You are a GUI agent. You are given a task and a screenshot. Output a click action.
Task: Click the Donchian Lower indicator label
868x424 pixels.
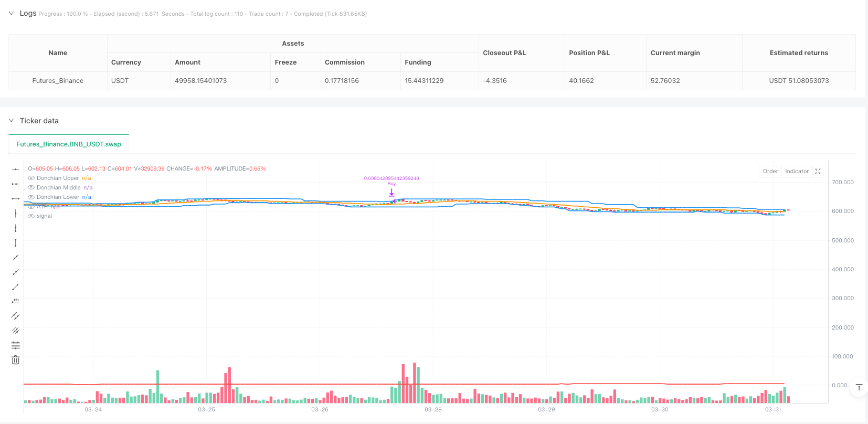(58, 197)
